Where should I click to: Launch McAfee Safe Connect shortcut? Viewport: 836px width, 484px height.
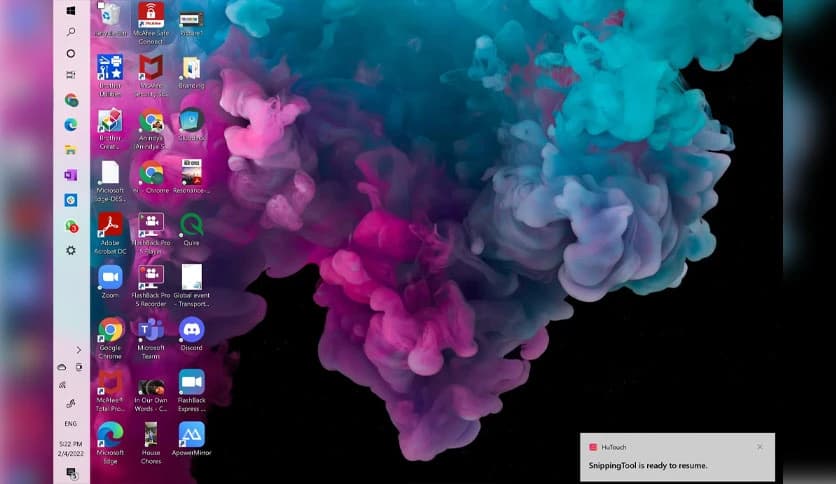[151, 16]
